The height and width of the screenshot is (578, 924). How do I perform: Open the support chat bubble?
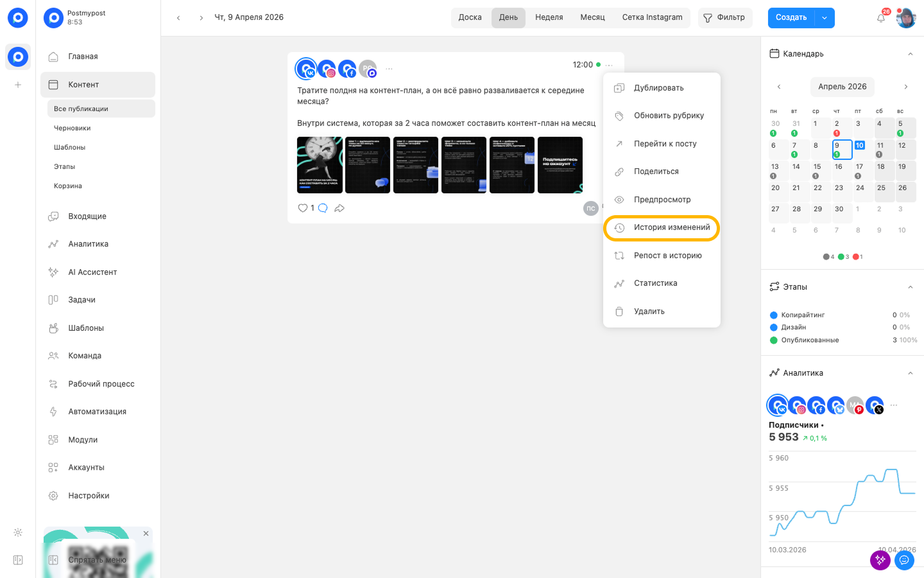904,560
